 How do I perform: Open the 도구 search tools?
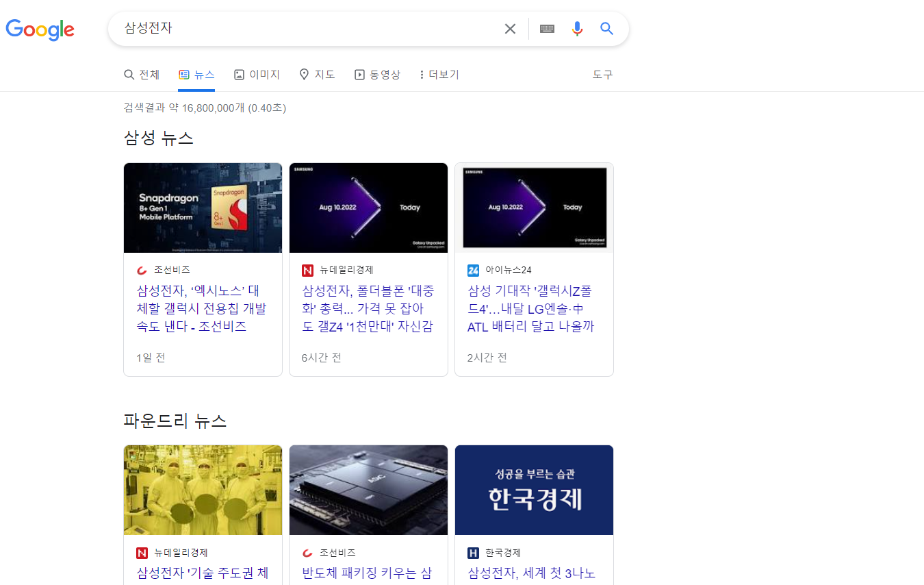602,75
